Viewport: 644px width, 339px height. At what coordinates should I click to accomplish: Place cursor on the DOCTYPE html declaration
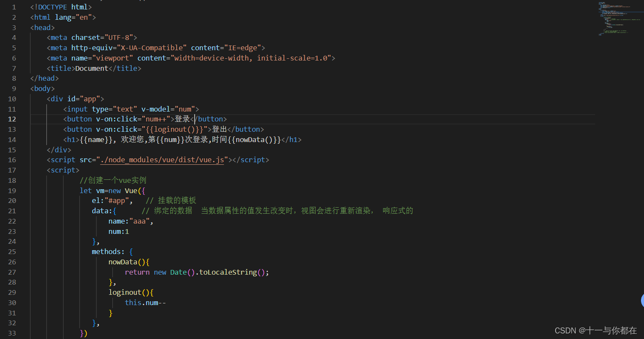coord(61,7)
